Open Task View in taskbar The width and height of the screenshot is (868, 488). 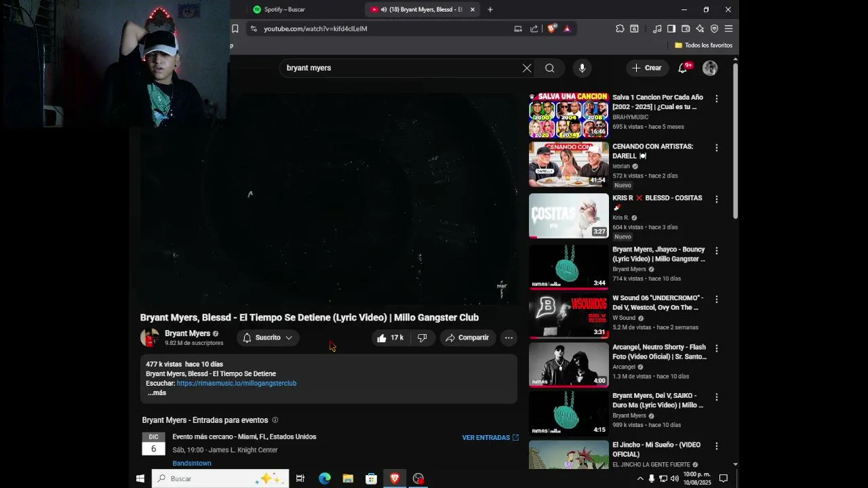[x=300, y=479]
